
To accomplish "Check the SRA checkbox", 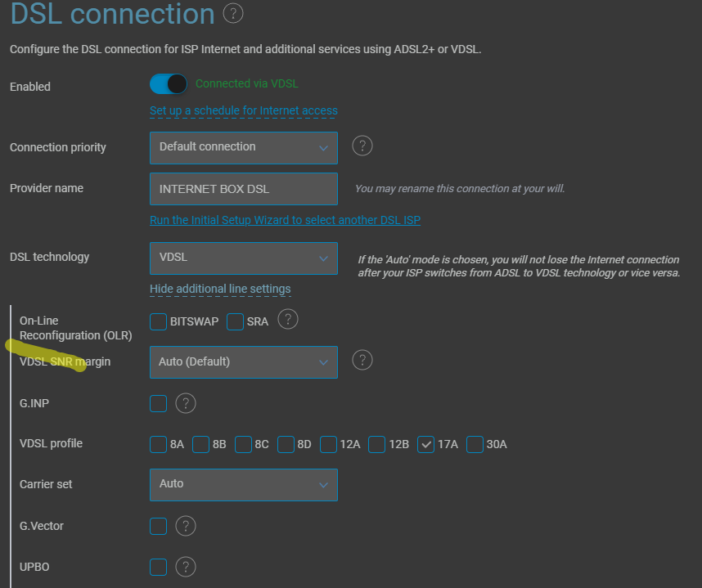I will pyautogui.click(x=235, y=321).
